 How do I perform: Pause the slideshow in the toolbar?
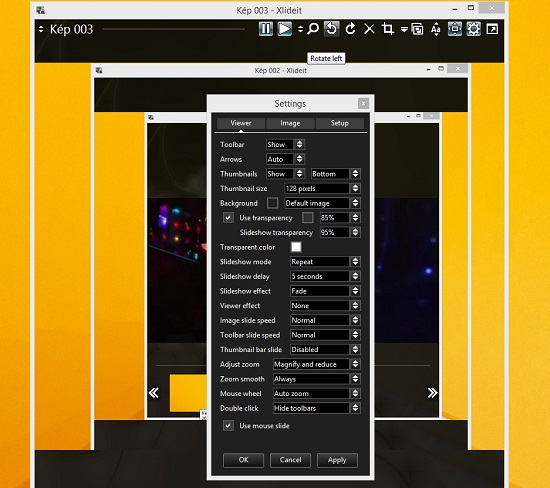tap(266, 29)
